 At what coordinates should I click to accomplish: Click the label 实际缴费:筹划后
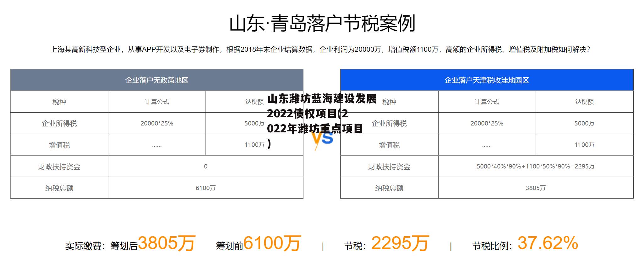[101, 246]
